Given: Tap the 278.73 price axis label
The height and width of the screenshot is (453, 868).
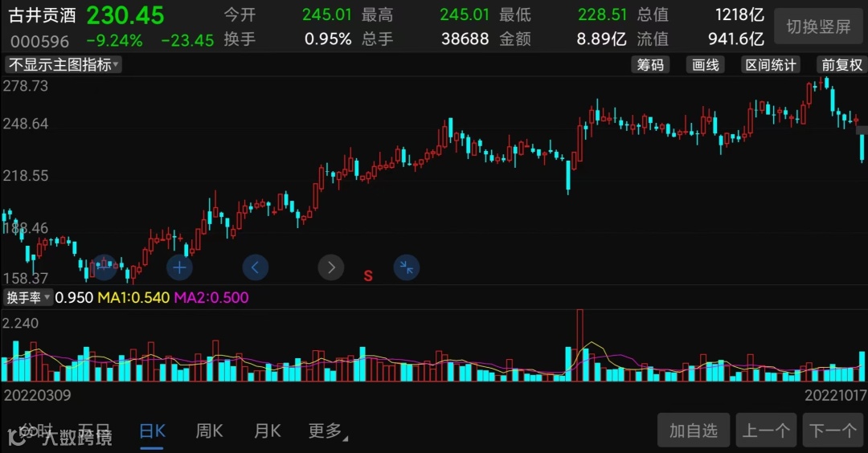Looking at the screenshot, I should tap(26, 86).
